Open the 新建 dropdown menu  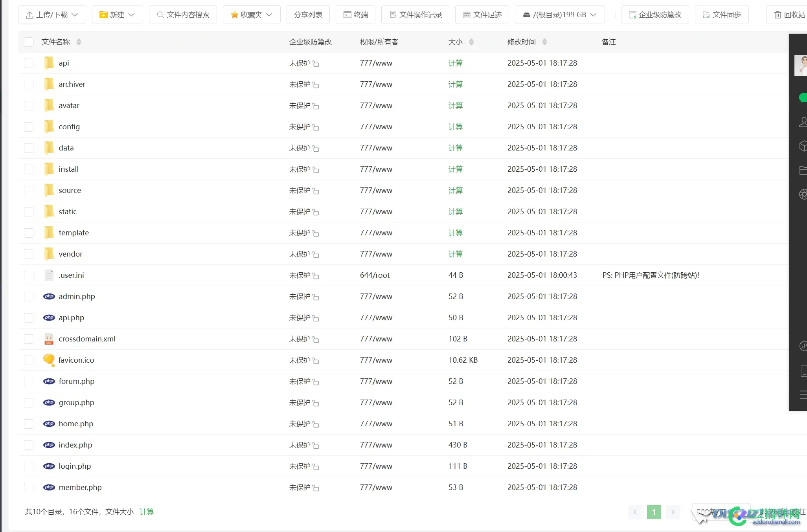[x=117, y=15]
